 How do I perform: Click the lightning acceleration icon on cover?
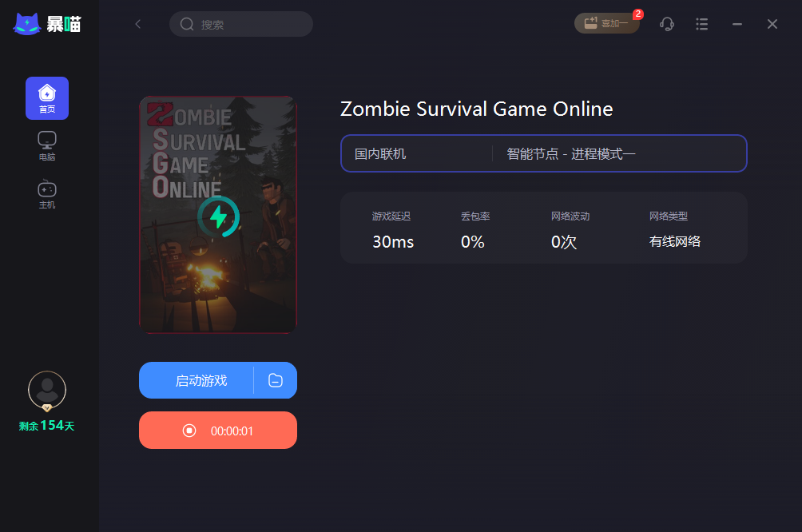coord(218,216)
